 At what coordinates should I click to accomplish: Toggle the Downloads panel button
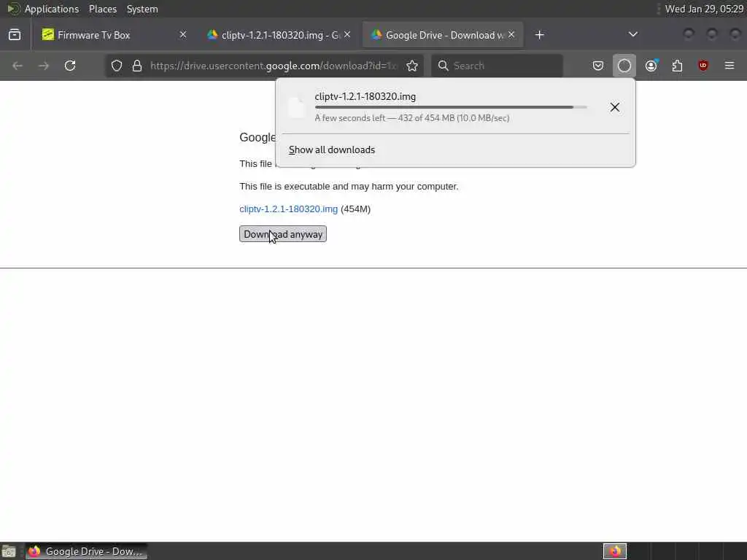pyautogui.click(x=624, y=66)
